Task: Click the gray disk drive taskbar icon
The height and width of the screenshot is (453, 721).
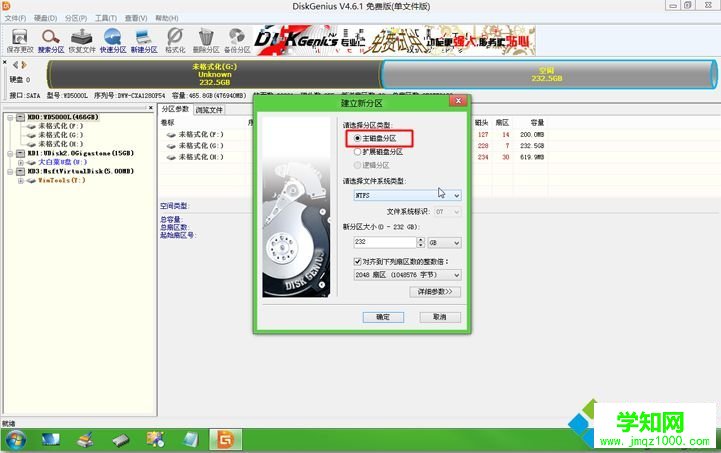Action: point(121,441)
